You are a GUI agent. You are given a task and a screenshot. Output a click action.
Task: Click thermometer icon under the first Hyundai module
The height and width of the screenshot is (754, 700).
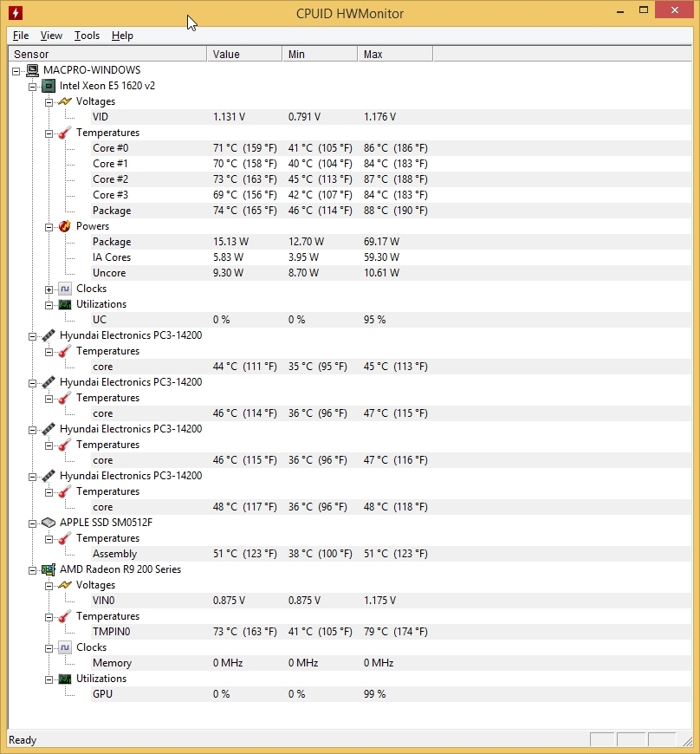(65, 352)
